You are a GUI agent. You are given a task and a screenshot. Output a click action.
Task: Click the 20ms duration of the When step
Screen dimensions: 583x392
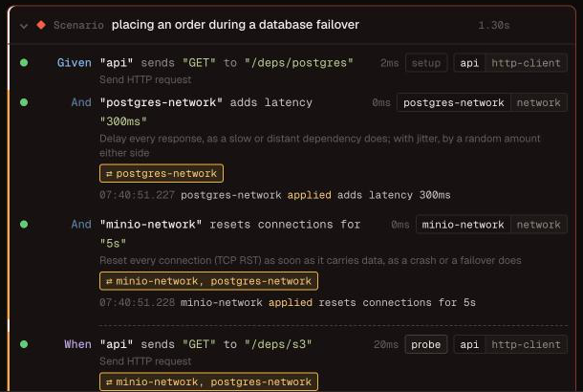tap(386, 345)
